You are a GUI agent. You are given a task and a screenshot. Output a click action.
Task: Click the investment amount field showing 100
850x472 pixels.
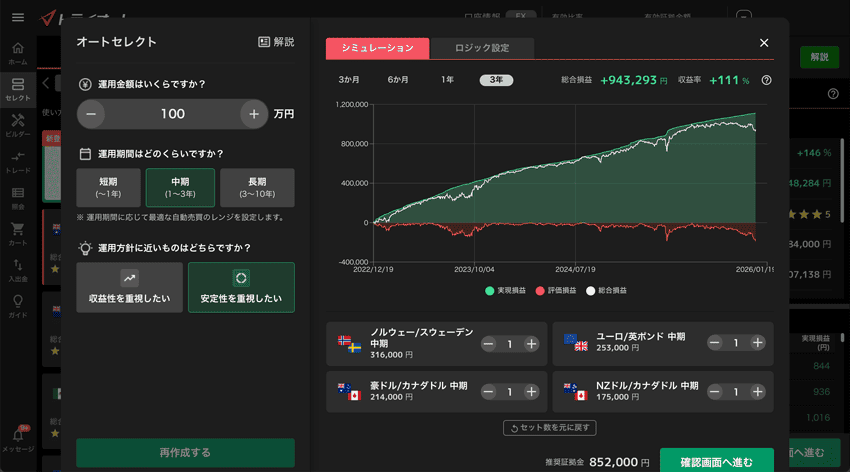point(172,114)
